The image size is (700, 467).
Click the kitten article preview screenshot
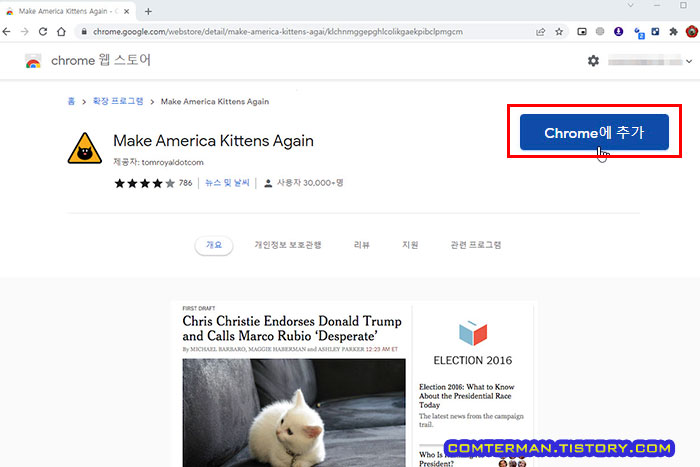coord(352,384)
